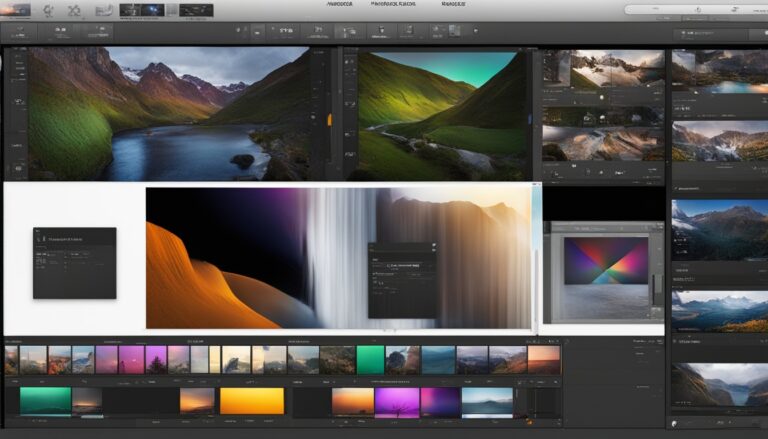Select the orange-brown sunset thumbnail ending the filmstrip
The width and height of the screenshot is (768, 439).
click(544, 360)
